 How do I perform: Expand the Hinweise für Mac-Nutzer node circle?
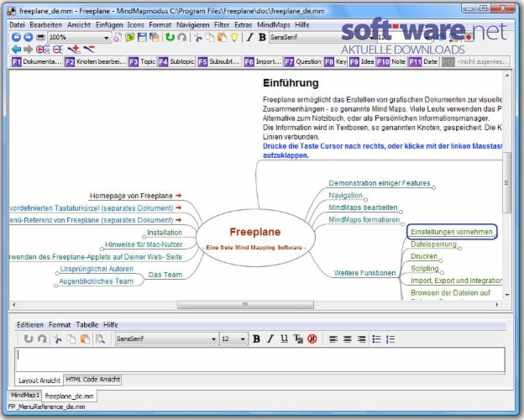[102, 249]
